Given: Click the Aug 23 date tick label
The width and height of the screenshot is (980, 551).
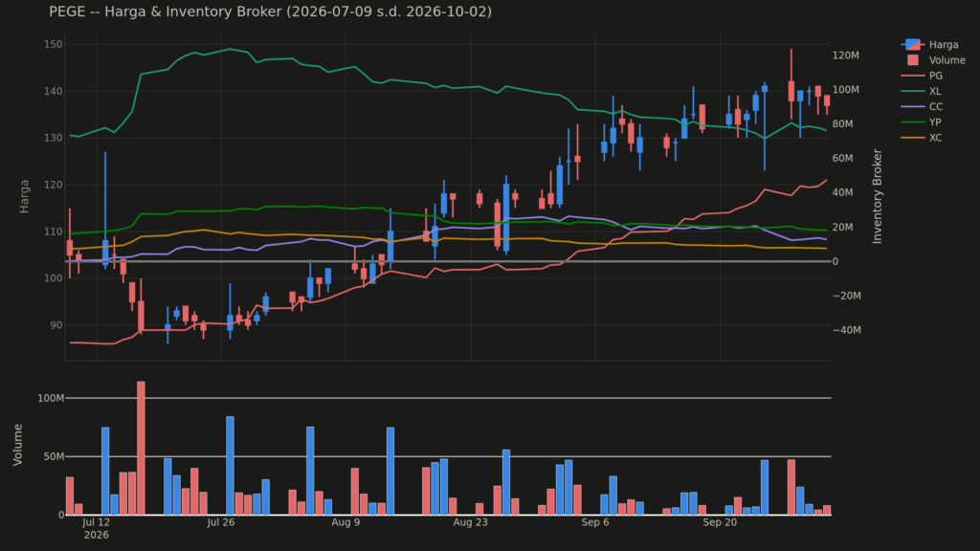Looking at the screenshot, I should [470, 522].
